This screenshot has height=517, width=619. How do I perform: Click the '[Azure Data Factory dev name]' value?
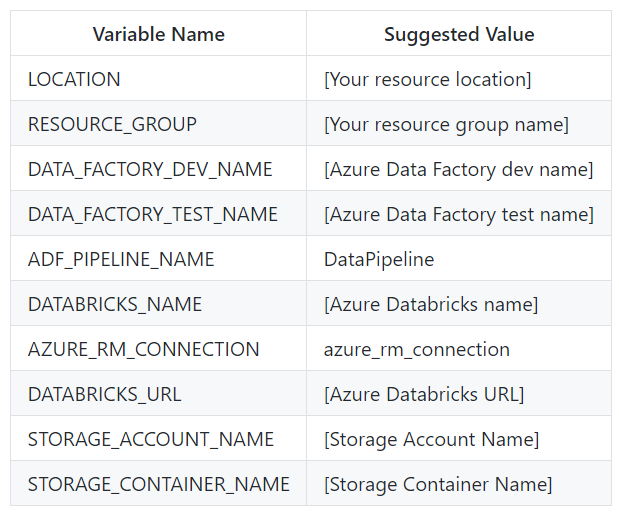[x=458, y=169]
